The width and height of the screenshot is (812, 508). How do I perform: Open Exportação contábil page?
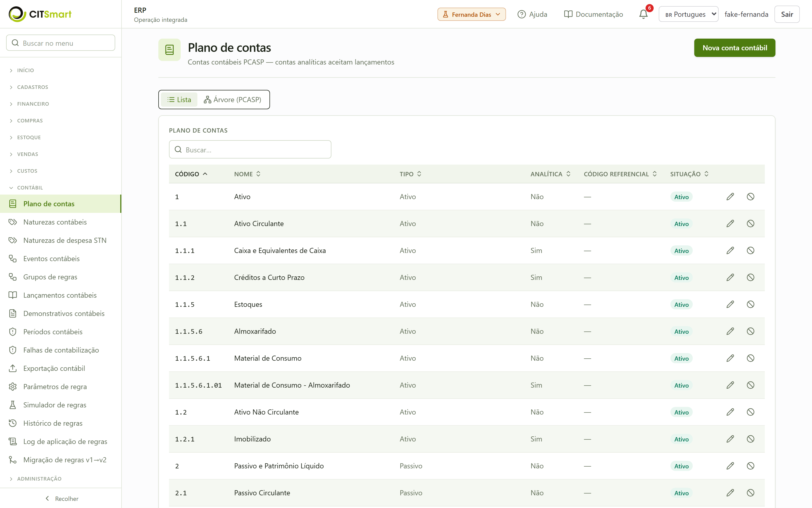click(61, 369)
